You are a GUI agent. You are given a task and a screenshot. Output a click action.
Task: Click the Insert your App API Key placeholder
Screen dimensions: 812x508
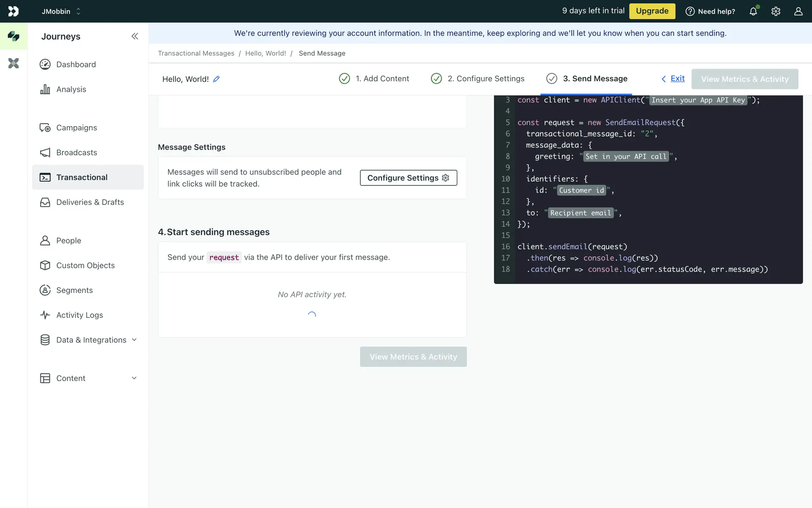(x=698, y=100)
